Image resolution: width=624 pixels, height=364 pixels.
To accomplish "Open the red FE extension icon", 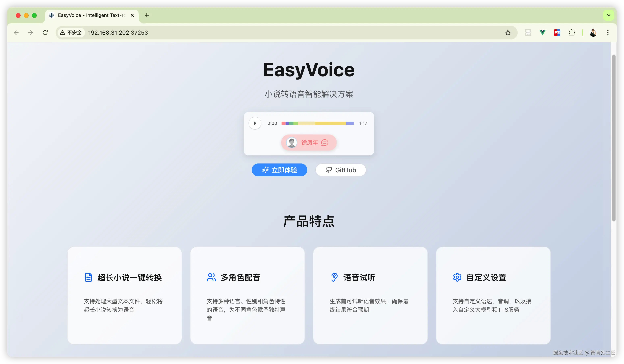I will (557, 33).
